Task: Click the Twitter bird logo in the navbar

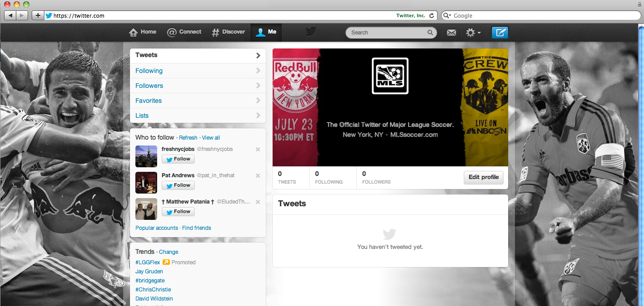Action: [x=310, y=32]
